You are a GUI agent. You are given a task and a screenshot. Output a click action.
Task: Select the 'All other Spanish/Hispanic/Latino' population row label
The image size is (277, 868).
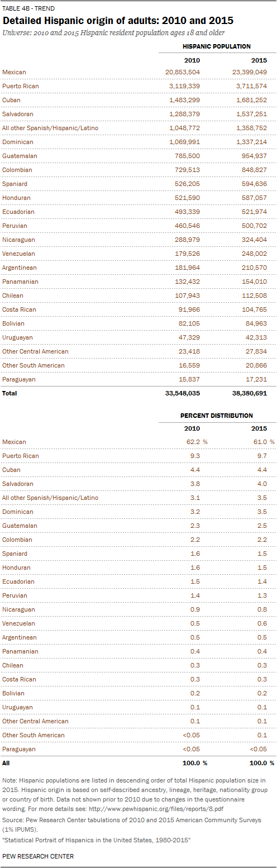click(50, 128)
